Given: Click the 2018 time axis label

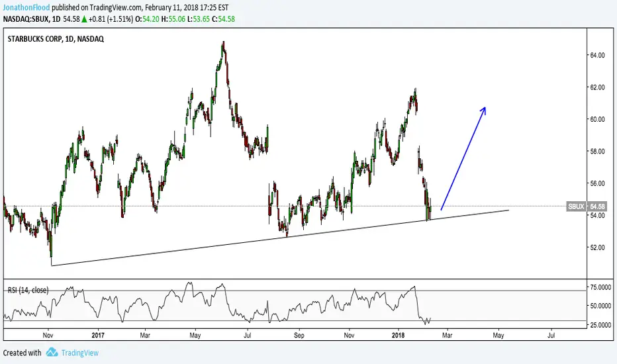Looking at the screenshot, I should point(399,336).
